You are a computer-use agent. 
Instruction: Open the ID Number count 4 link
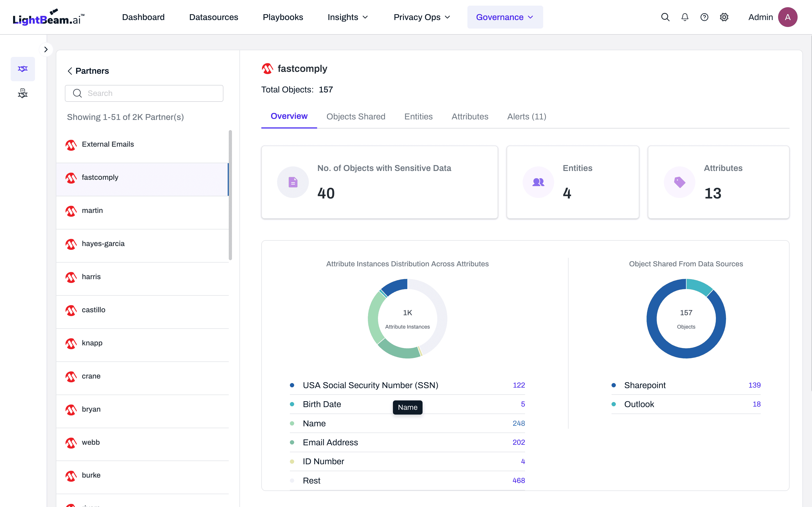[523, 462]
